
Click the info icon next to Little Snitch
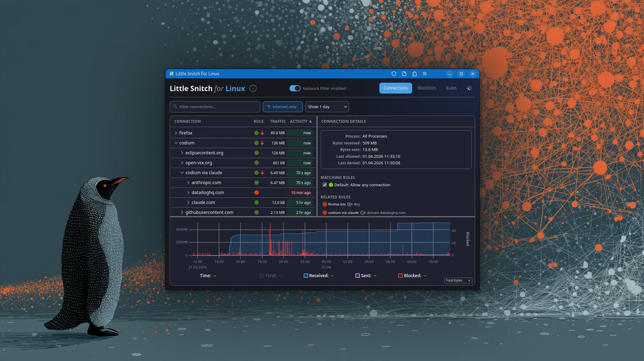[x=253, y=88]
